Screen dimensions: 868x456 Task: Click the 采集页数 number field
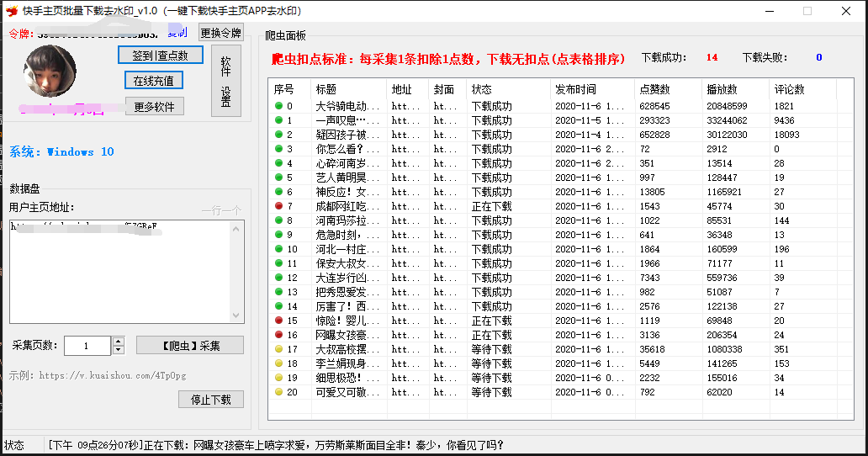87,346
